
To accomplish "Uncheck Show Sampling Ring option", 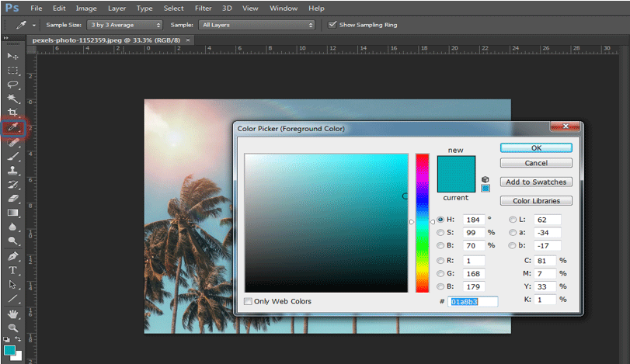I will point(332,25).
